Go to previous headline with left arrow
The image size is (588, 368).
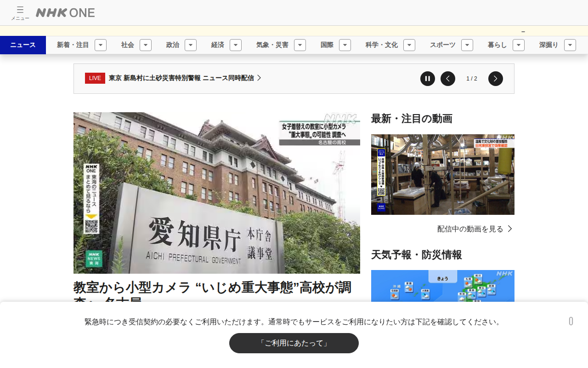[x=448, y=79]
